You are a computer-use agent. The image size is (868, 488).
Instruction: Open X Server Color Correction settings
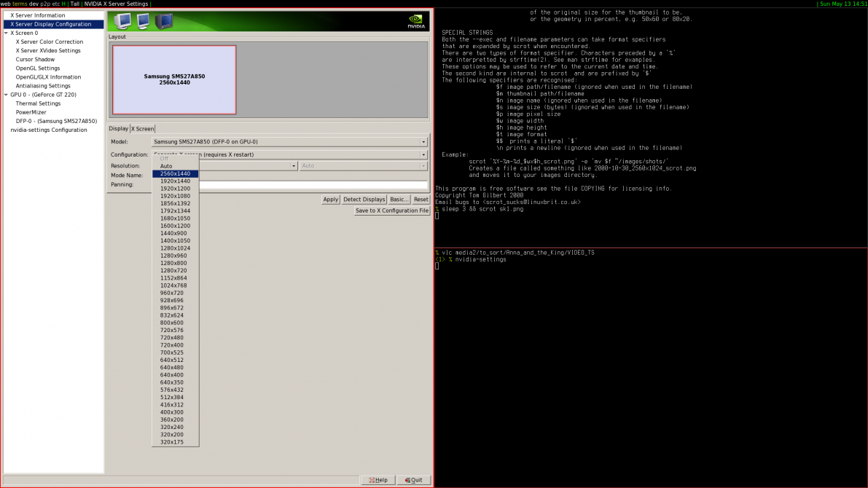[50, 42]
